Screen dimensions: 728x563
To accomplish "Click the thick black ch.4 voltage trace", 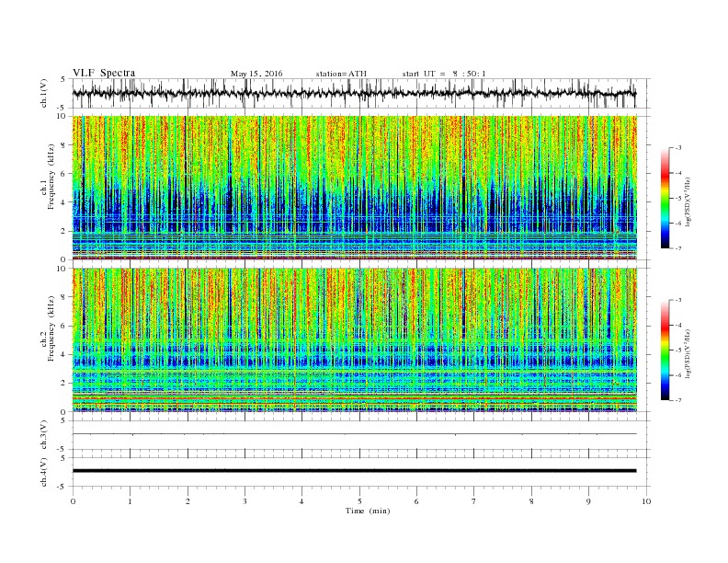I will (x=355, y=471).
